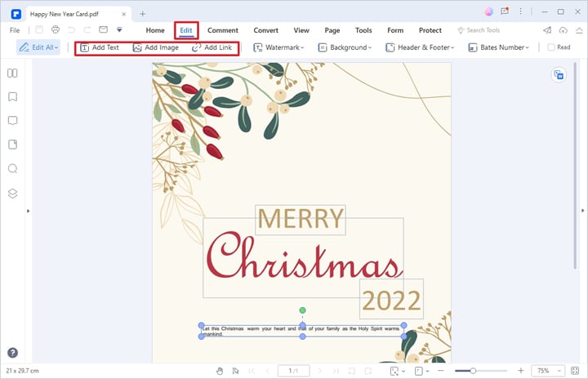Click the Save icon in quick toolbar
Viewport: 588px width, 379px height.
pos(39,29)
